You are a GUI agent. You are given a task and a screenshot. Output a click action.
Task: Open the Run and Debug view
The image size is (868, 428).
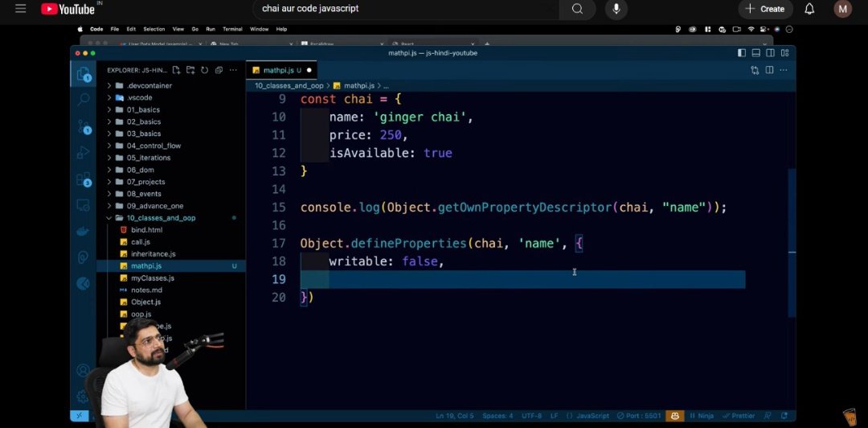tap(84, 153)
